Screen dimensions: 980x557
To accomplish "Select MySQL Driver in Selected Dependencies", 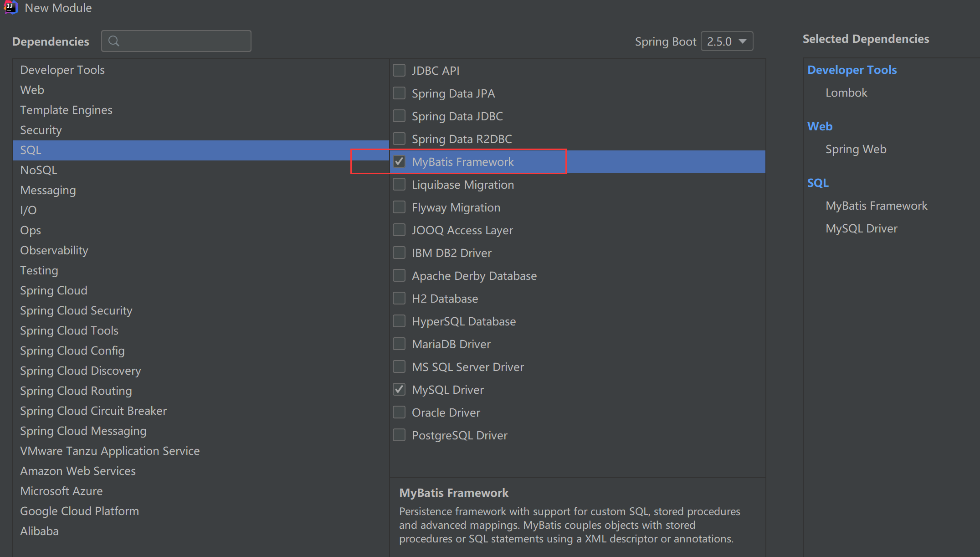I will [x=861, y=228].
